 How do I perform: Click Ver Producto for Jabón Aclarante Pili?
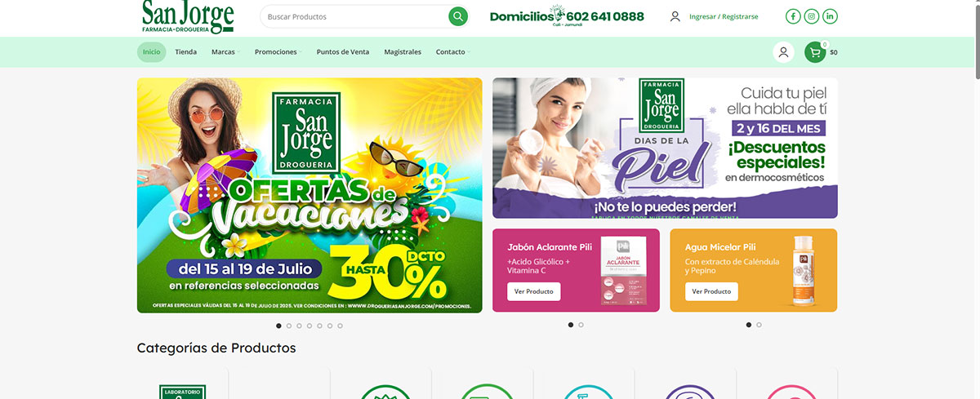534,291
